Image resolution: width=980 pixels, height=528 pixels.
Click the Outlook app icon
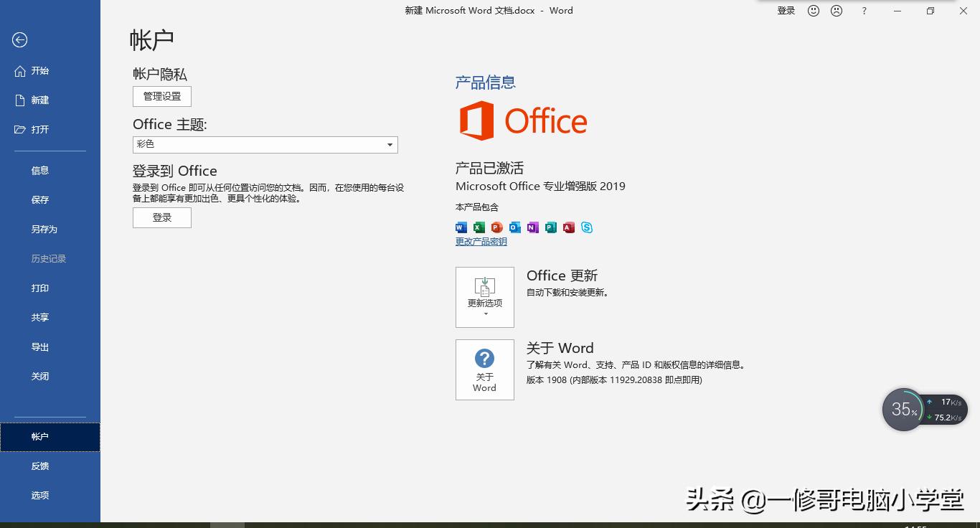pos(515,227)
